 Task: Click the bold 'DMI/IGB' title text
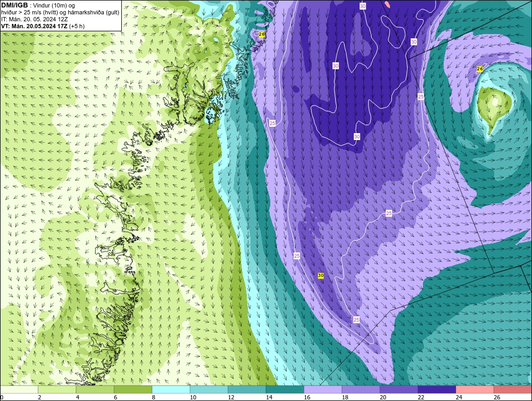14,5
